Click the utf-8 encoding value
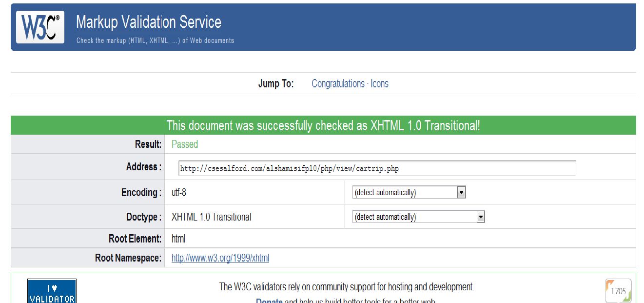 179,193
